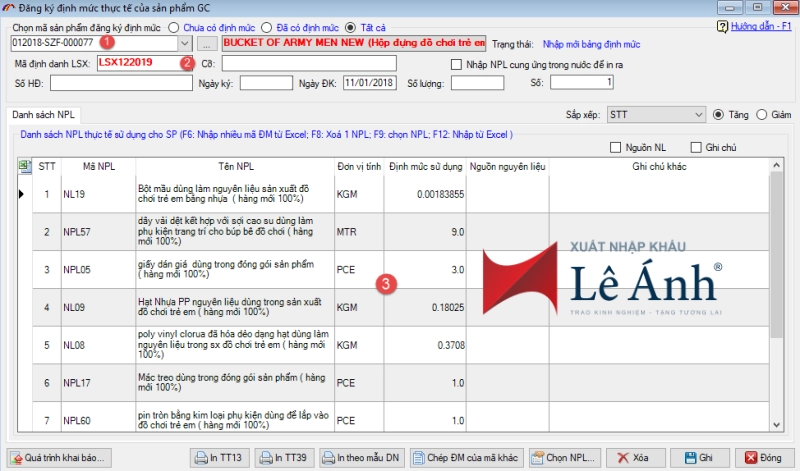The image size is (800, 471).
Task: Click the Excel export icon in the table corner
Action: (x=24, y=166)
